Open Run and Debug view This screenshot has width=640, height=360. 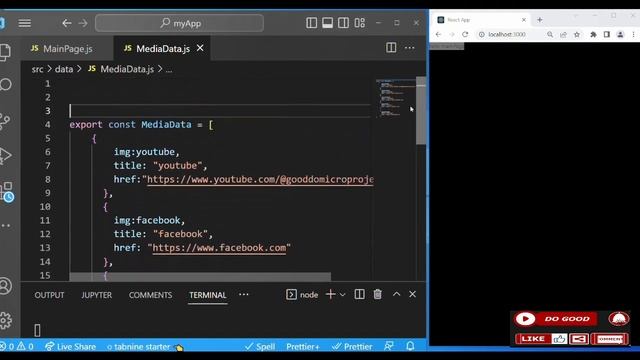[6, 156]
